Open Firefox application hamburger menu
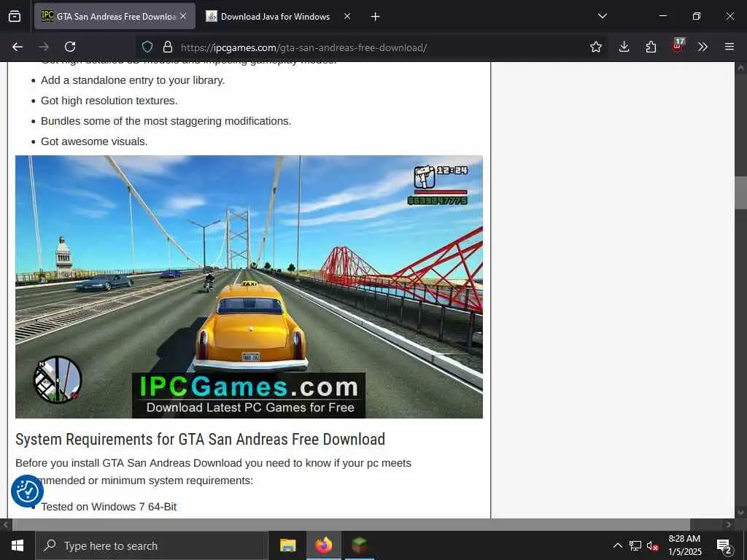The width and height of the screenshot is (747, 560). [729, 47]
